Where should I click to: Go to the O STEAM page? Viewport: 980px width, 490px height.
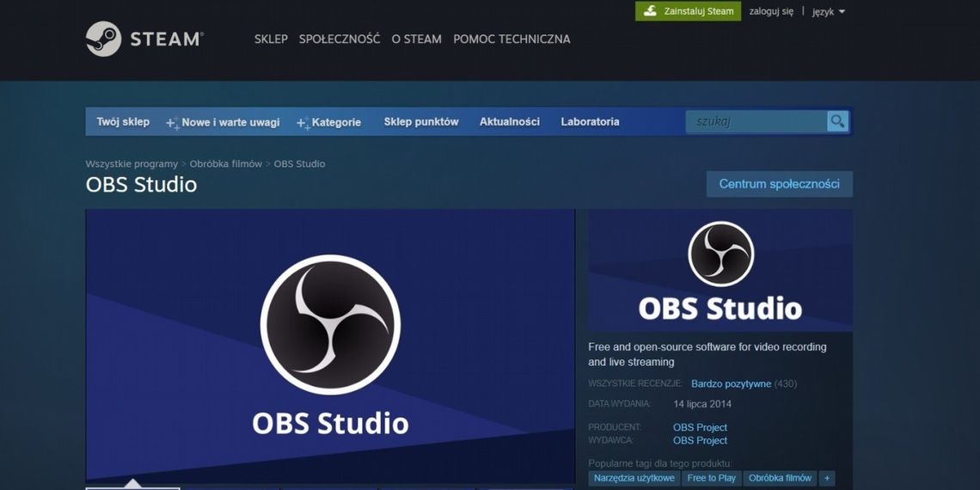point(416,39)
